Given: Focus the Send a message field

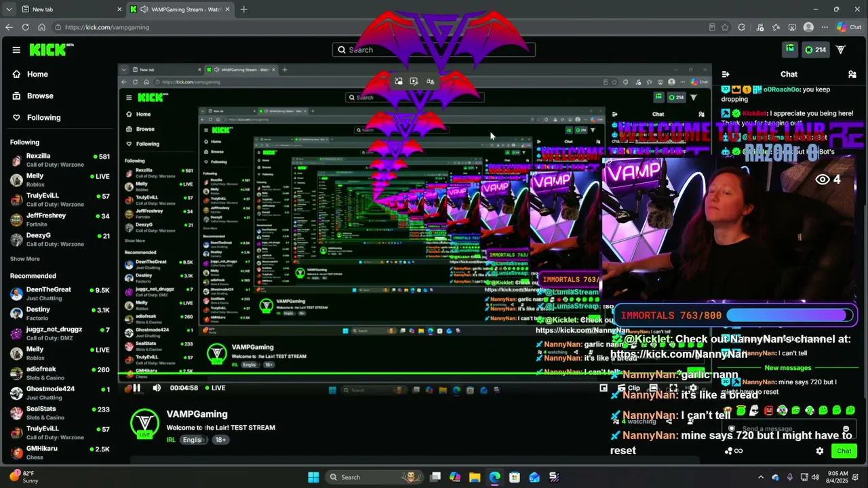Looking at the screenshot, I should (789, 429).
